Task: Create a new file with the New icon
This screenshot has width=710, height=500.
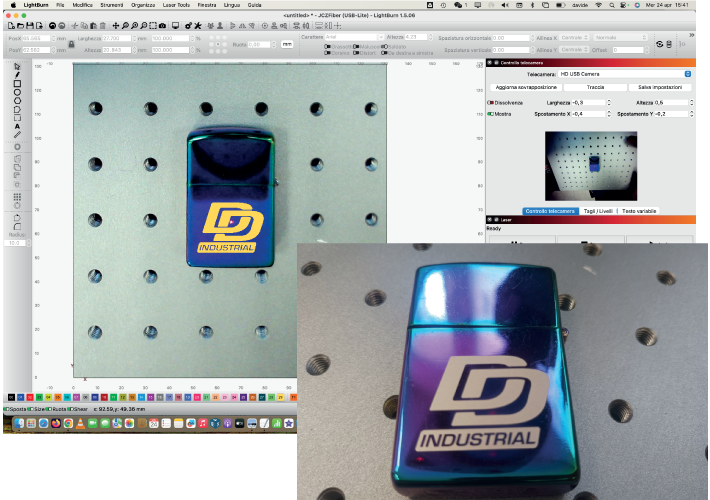Action: [11, 26]
